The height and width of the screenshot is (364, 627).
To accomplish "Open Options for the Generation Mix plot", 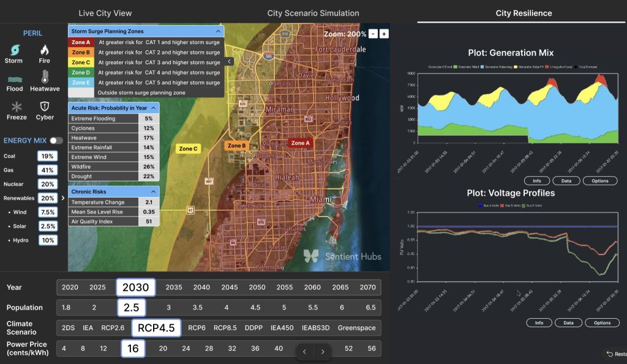I will point(600,181).
